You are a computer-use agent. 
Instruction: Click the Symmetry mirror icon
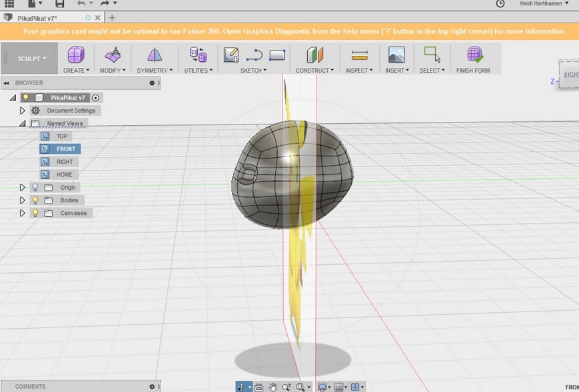(155, 55)
